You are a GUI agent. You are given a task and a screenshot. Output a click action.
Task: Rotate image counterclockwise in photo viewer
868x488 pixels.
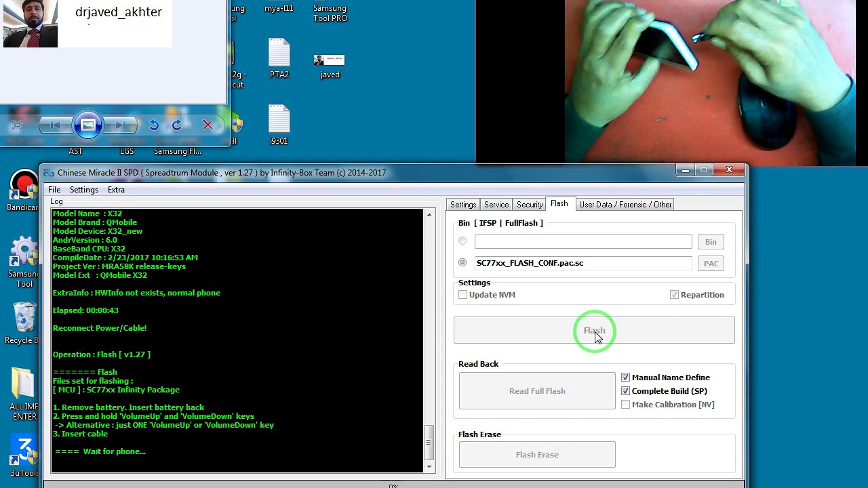[154, 125]
